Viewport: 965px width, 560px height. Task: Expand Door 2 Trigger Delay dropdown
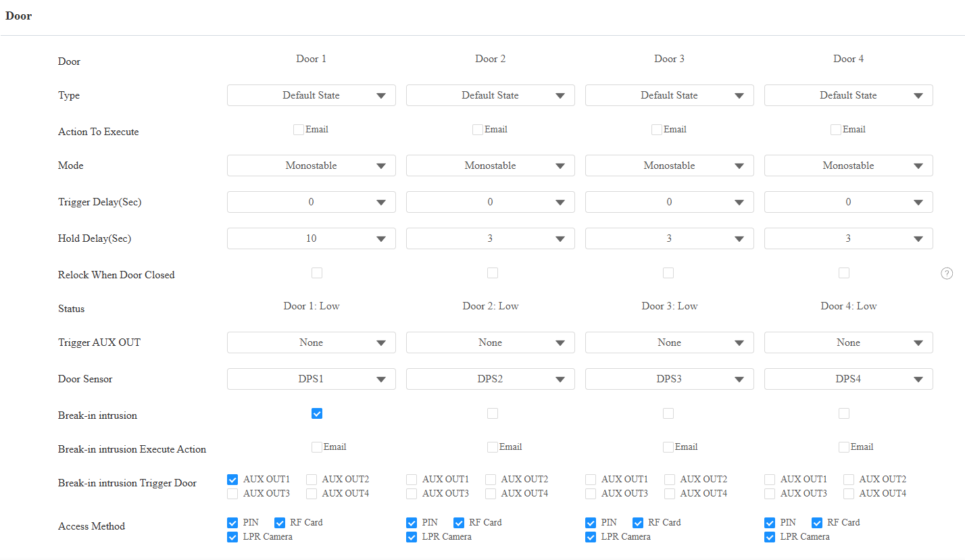491,202
